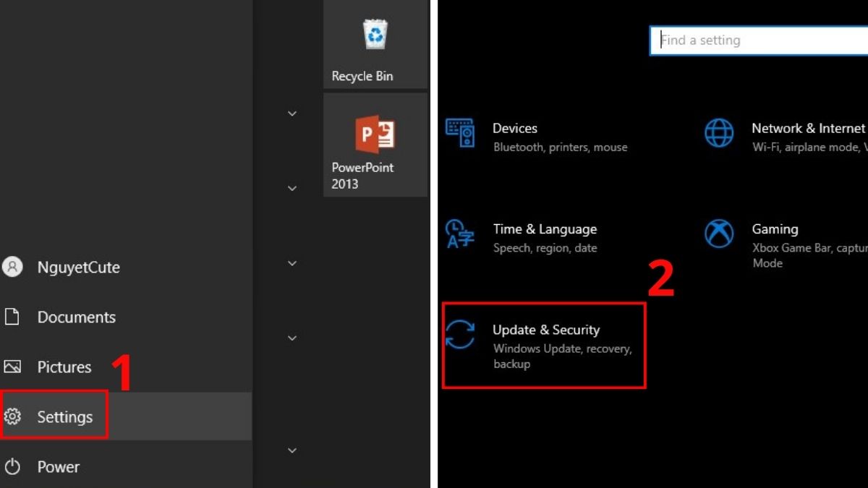Select the Devices settings label
868x488 pixels.
click(515, 128)
